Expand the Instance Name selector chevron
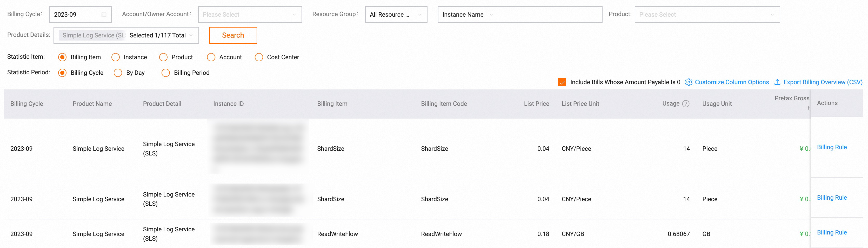The height and width of the screenshot is (248, 868). pyautogui.click(x=491, y=15)
